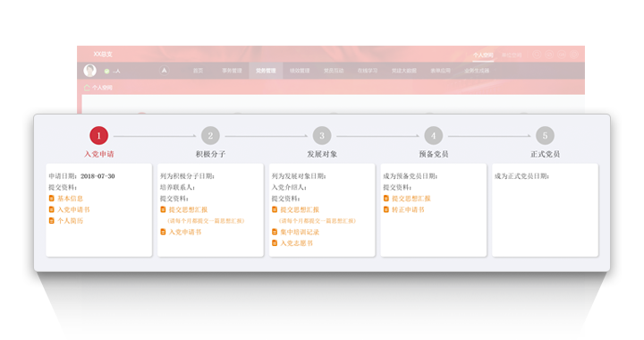
Task: Select step 2 积极分子 circle
Action: (210, 135)
